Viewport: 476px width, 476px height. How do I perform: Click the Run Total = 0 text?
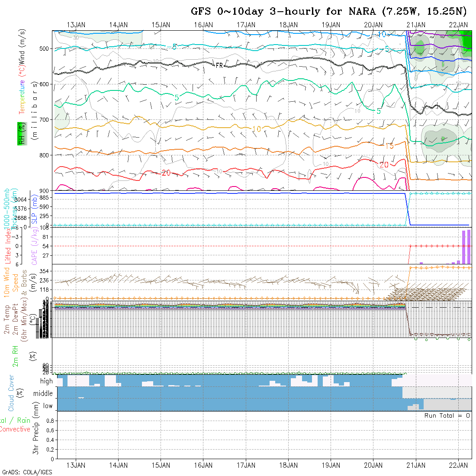(447, 415)
